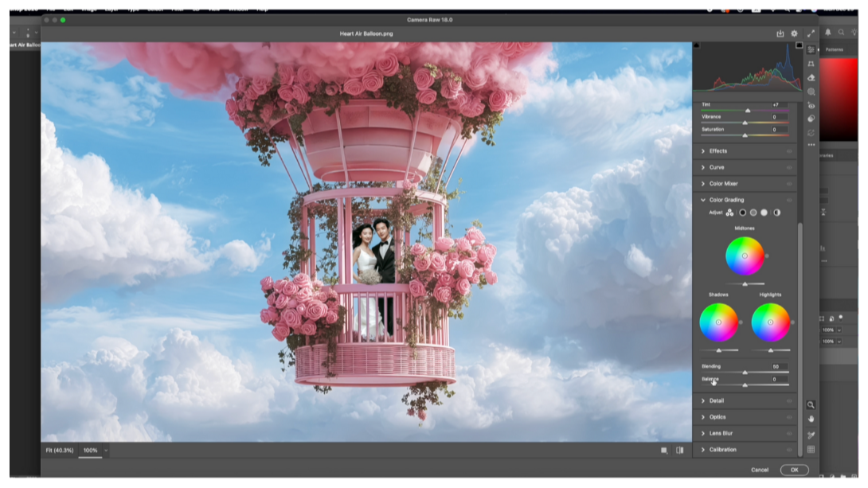Click the Midtones color wheel center

click(745, 256)
